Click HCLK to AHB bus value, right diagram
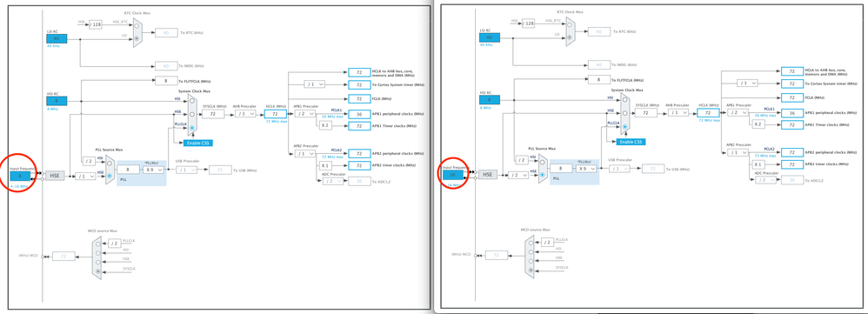 point(792,71)
